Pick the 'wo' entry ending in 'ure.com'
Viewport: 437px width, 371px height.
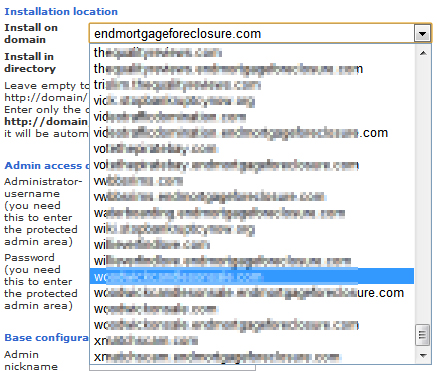[x=252, y=293]
